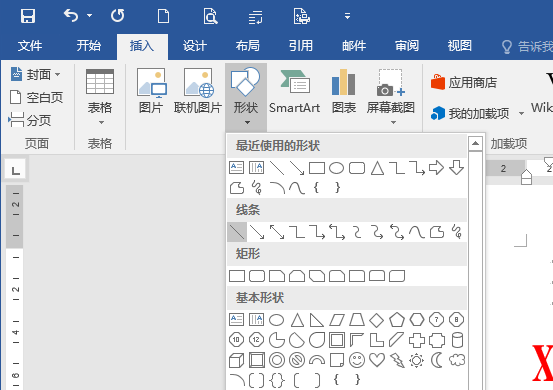Select the rounded rectangle in 矩形 section

pos(257,276)
